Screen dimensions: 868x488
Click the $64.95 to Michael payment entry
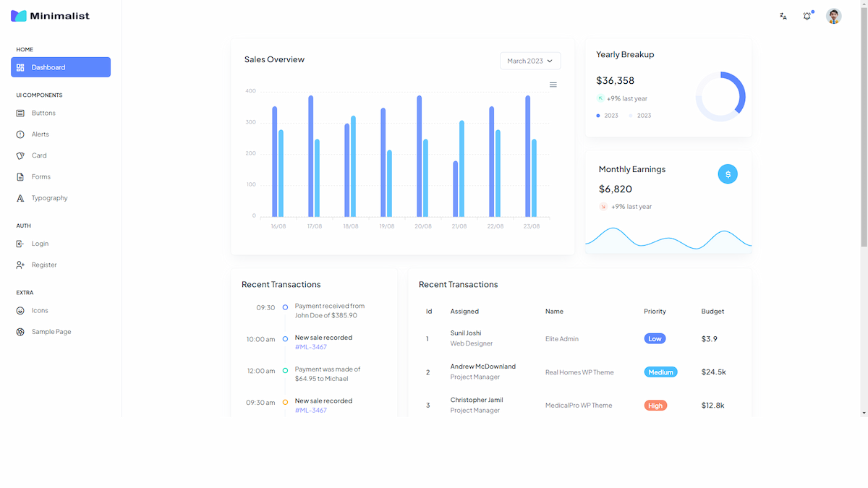(x=328, y=374)
